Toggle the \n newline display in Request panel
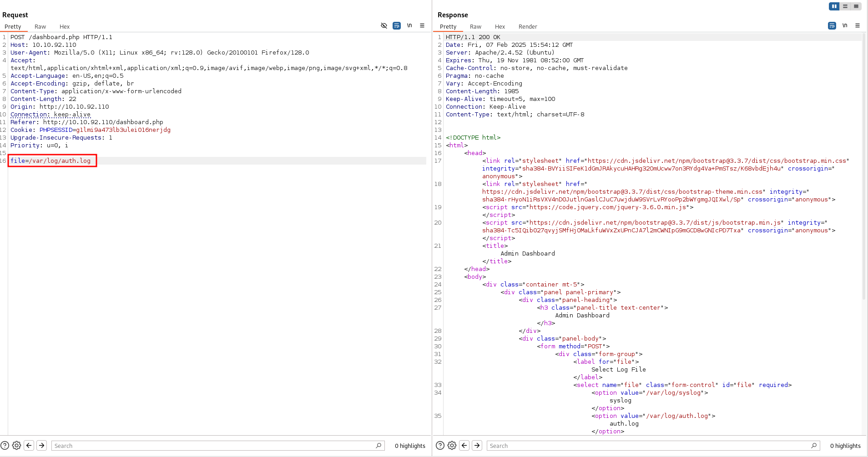 [x=409, y=26]
